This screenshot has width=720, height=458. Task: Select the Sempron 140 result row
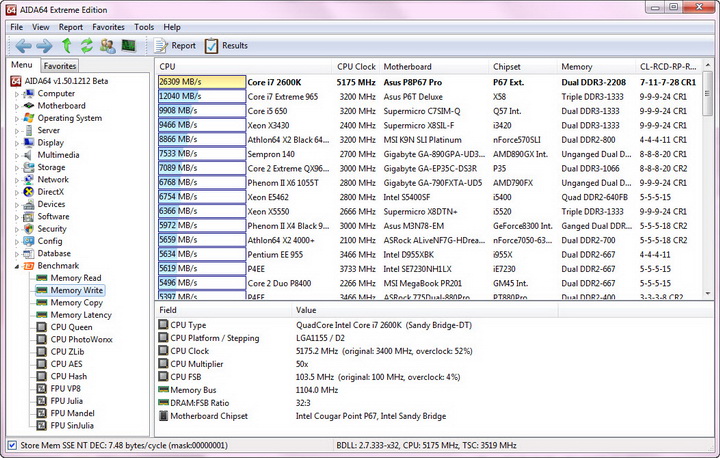pyautogui.click(x=428, y=154)
